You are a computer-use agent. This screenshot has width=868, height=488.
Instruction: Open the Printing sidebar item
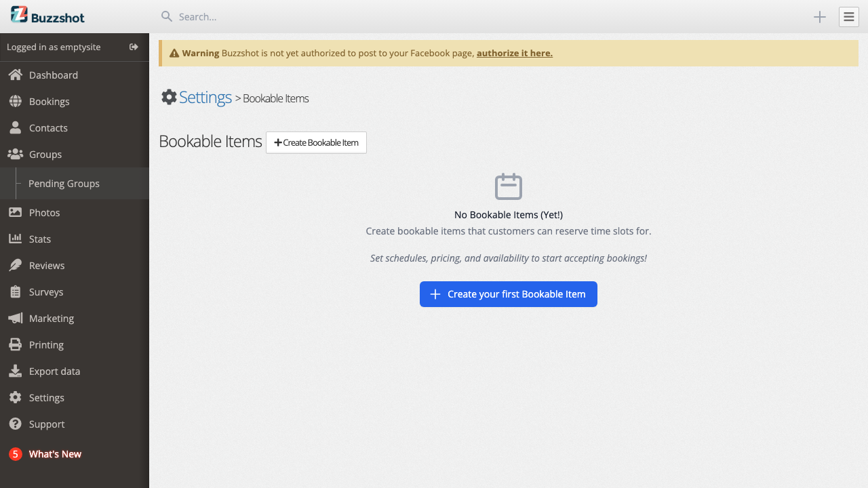click(75, 345)
